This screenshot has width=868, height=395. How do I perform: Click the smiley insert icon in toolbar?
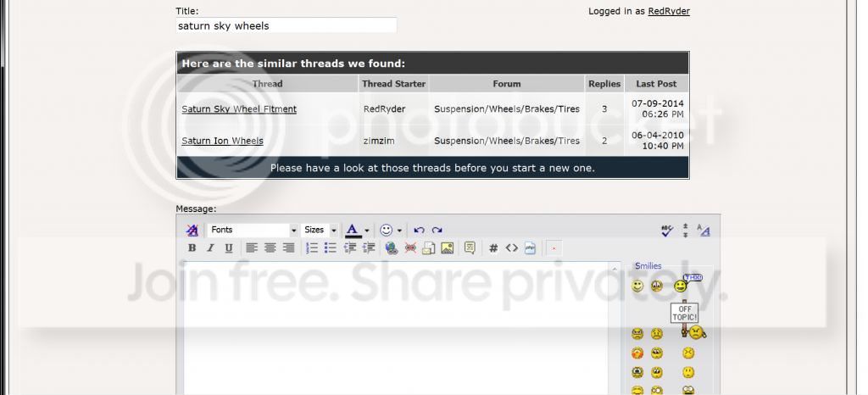(x=387, y=231)
